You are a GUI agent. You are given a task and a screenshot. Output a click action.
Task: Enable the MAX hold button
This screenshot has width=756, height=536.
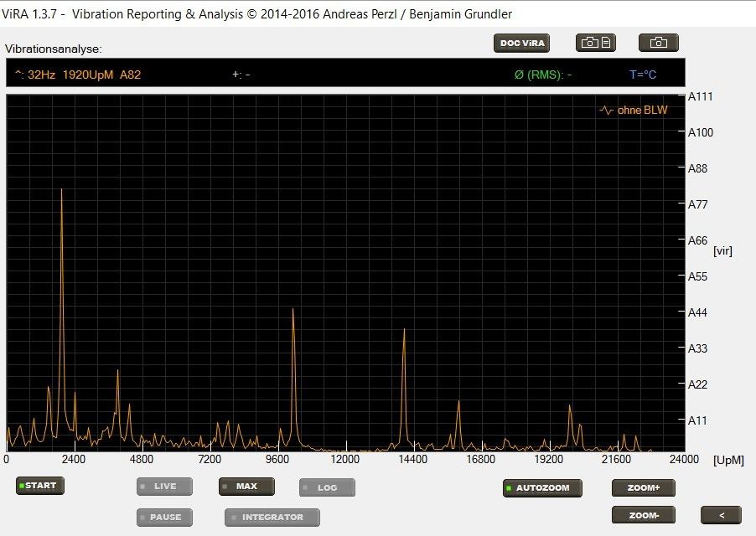(x=246, y=487)
